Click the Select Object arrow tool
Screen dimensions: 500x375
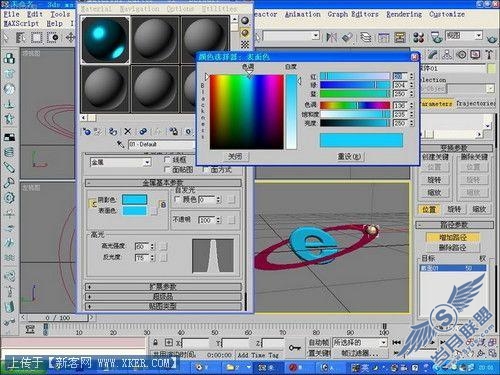pyautogui.click(x=5, y=37)
